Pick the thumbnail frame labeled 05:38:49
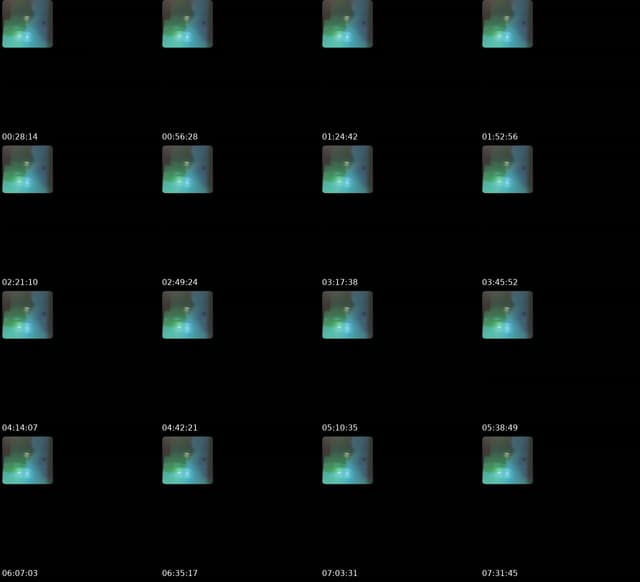640x582 pixels. click(507, 315)
